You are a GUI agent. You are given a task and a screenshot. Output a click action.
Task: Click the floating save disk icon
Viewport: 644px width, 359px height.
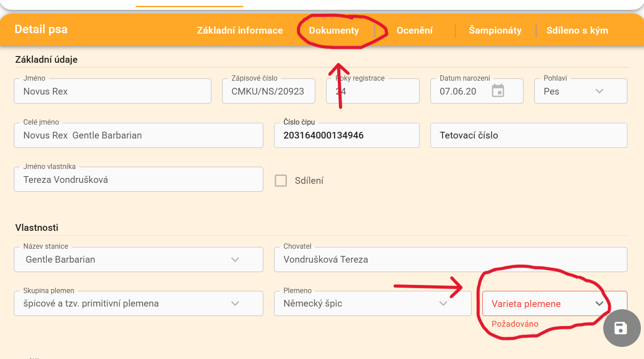coord(621,328)
